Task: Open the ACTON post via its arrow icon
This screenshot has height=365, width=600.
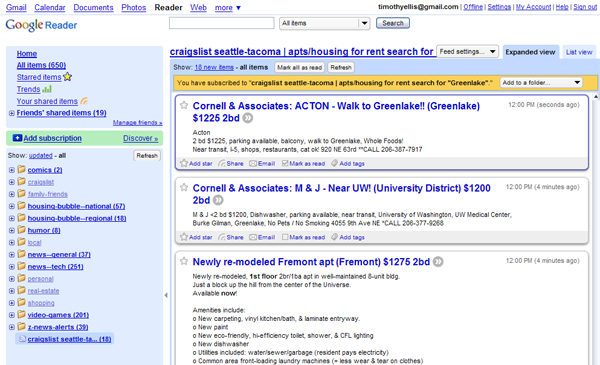Action: pyautogui.click(x=248, y=118)
